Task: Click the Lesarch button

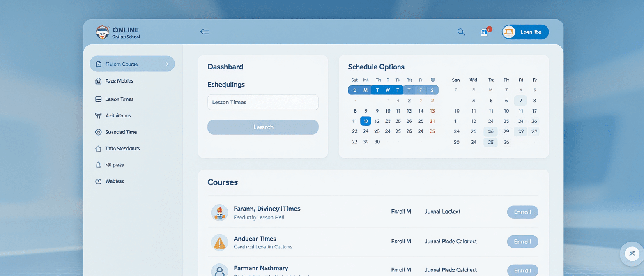Action: (x=263, y=127)
